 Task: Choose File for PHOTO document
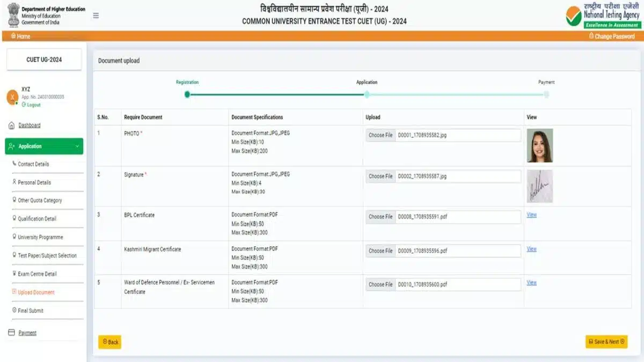tap(380, 135)
